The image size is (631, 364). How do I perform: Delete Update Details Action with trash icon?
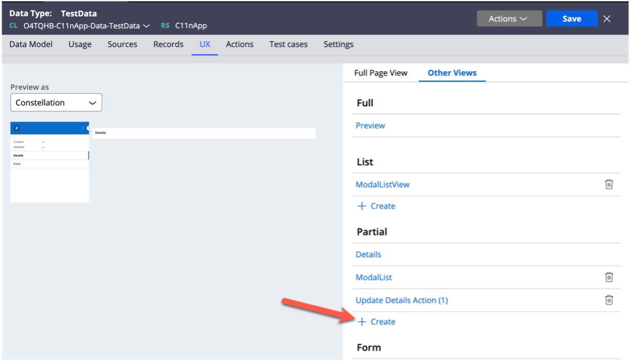point(609,300)
